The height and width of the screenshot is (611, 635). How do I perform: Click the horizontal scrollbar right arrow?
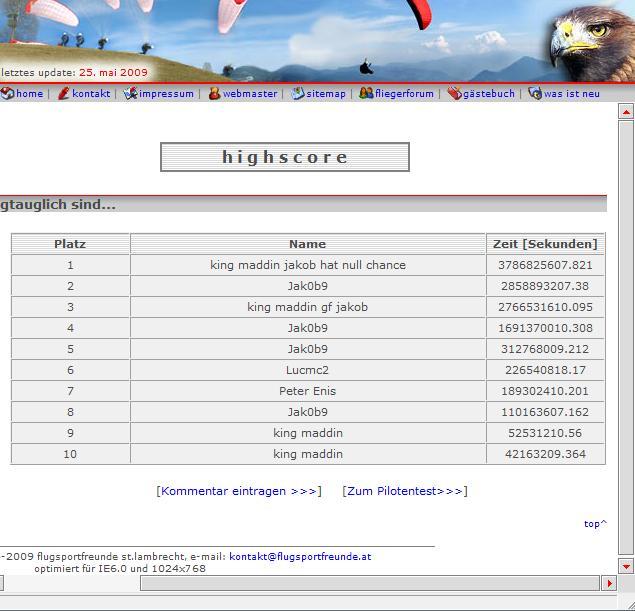[x=609, y=583]
